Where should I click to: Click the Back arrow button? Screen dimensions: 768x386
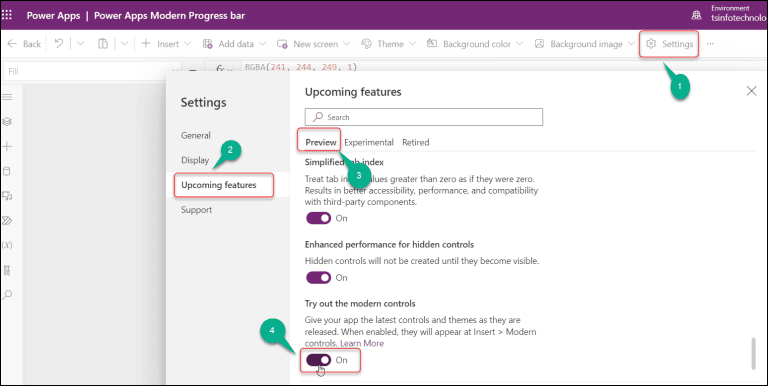(24, 44)
